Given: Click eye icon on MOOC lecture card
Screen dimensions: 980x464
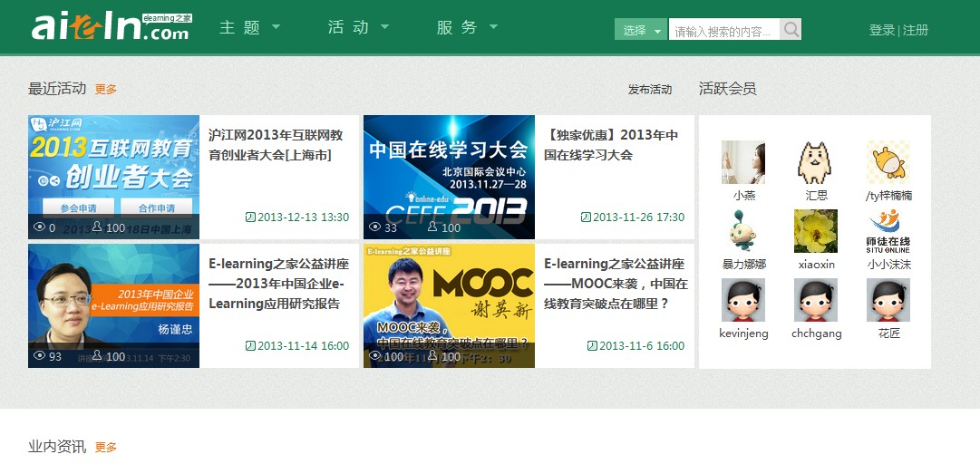Looking at the screenshot, I should 375,356.
